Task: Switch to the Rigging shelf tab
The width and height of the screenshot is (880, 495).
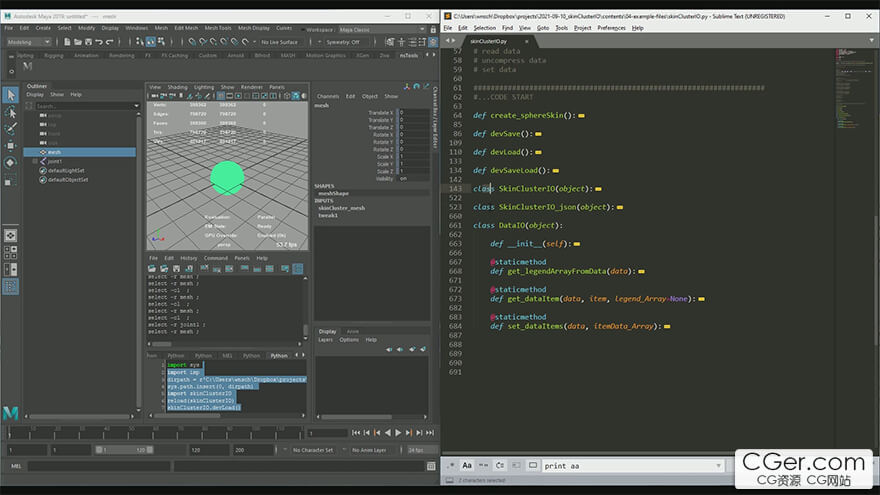Action: [x=54, y=56]
